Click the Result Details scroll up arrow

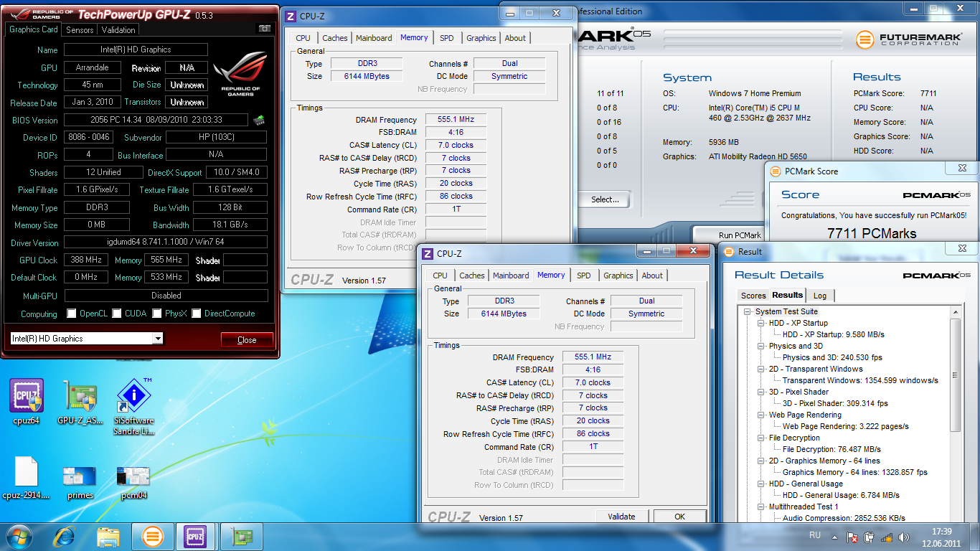[x=955, y=311]
